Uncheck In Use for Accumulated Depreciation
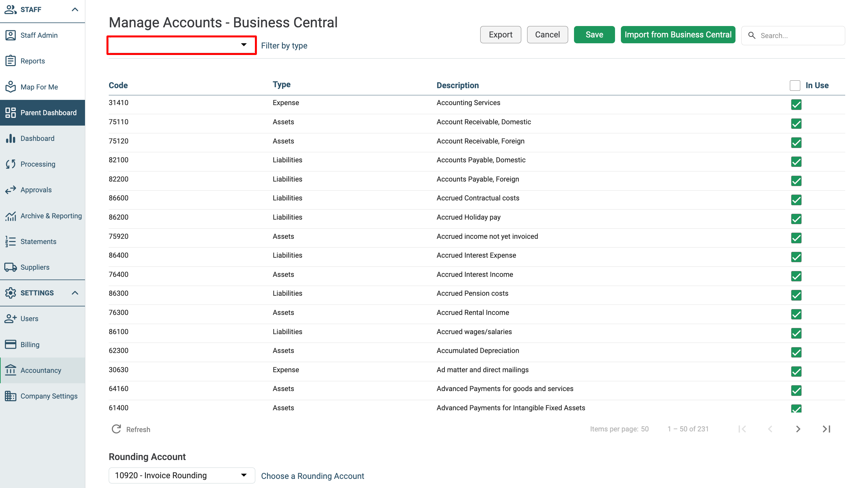The image size is (868, 488). [x=796, y=352]
